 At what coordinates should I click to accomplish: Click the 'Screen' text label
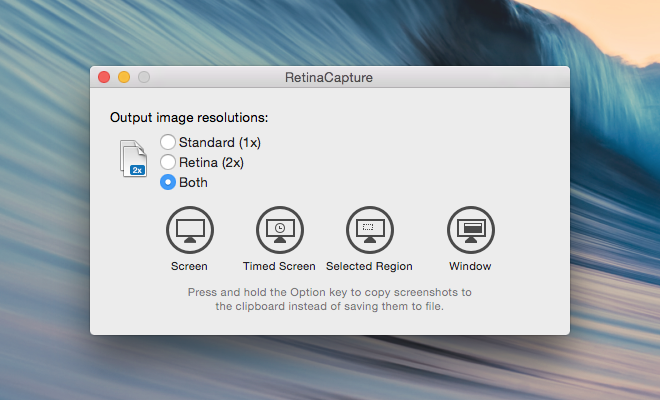pos(189,266)
